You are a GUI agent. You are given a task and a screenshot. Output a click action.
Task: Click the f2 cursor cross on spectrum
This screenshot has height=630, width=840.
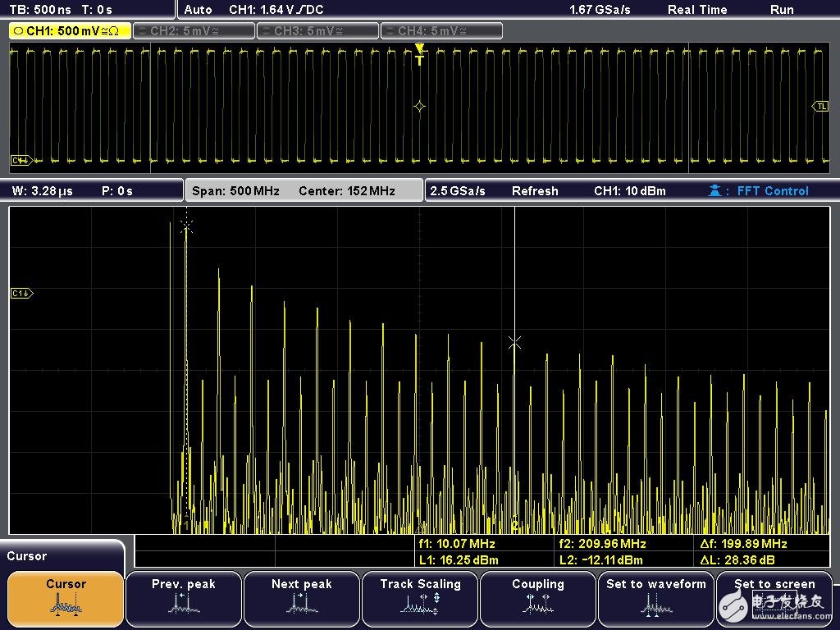click(514, 343)
